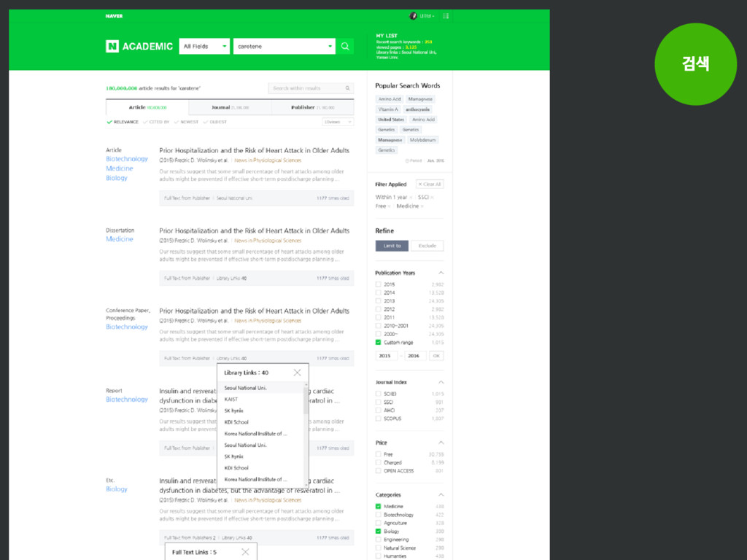Image resolution: width=747 pixels, height=560 pixels.
Task: Click OK for custom year range
Action: point(436,356)
